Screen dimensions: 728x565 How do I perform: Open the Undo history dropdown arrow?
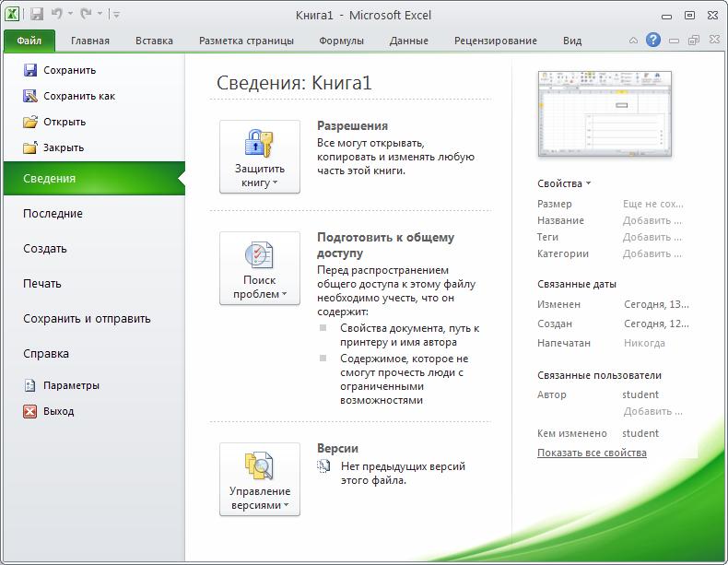[x=71, y=14]
